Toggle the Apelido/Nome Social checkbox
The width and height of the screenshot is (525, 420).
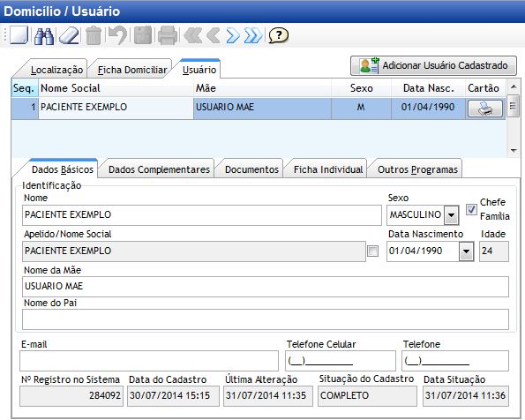[x=372, y=251]
